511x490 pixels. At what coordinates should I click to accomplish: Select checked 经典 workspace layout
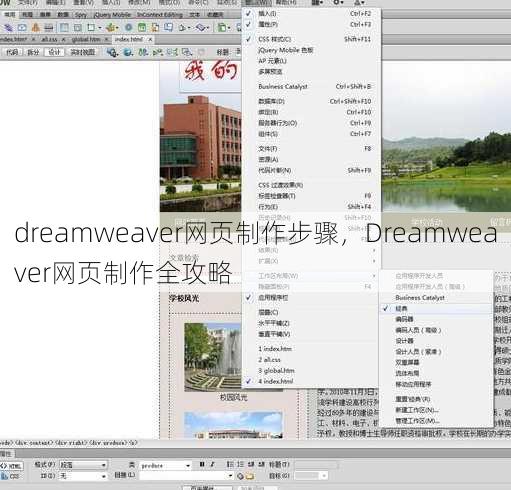coord(436,308)
